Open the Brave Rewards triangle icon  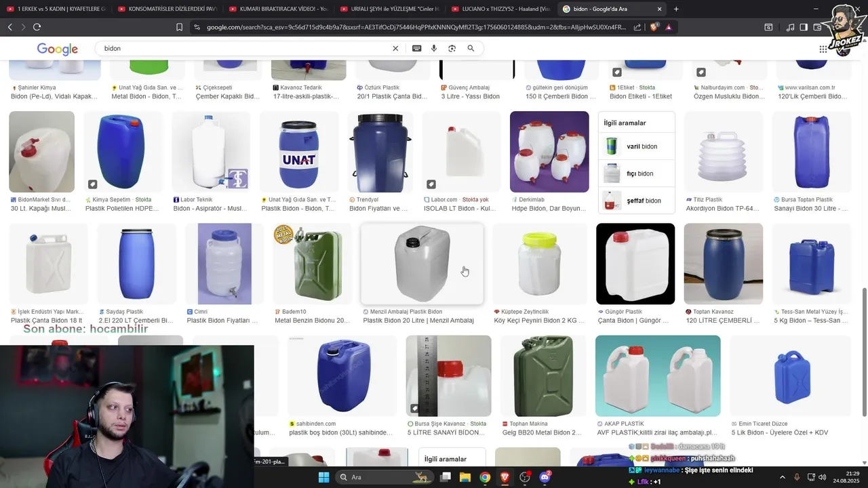(x=669, y=27)
